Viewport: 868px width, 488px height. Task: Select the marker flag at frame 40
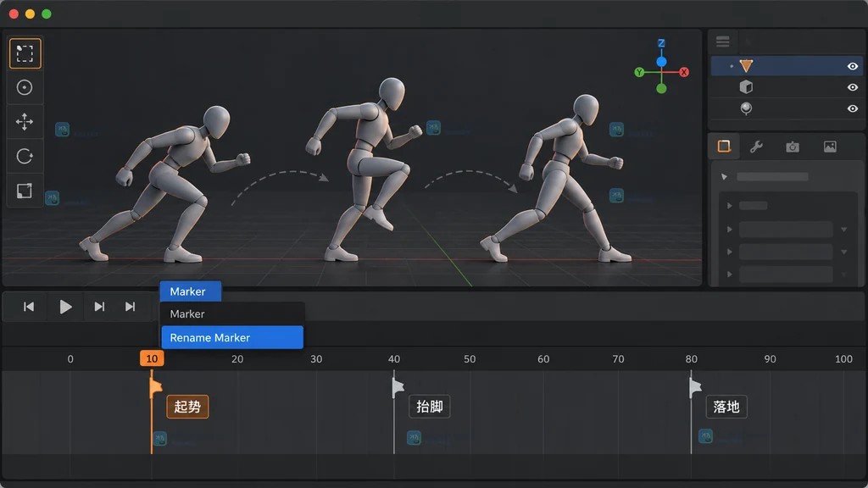398,386
